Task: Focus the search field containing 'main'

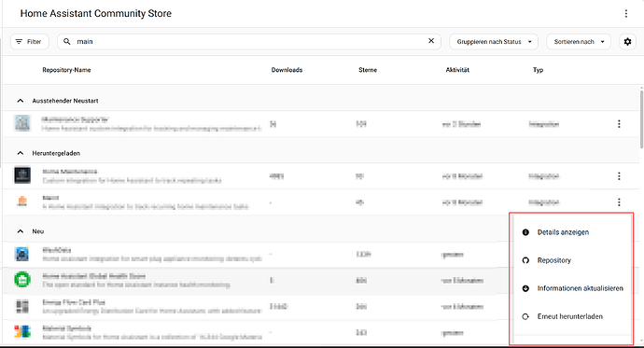Action: [x=249, y=41]
